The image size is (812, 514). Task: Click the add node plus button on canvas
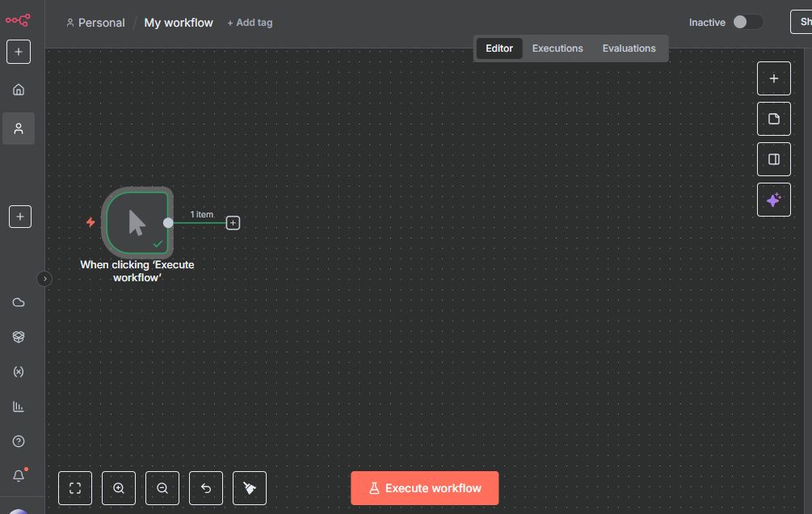pyautogui.click(x=773, y=78)
